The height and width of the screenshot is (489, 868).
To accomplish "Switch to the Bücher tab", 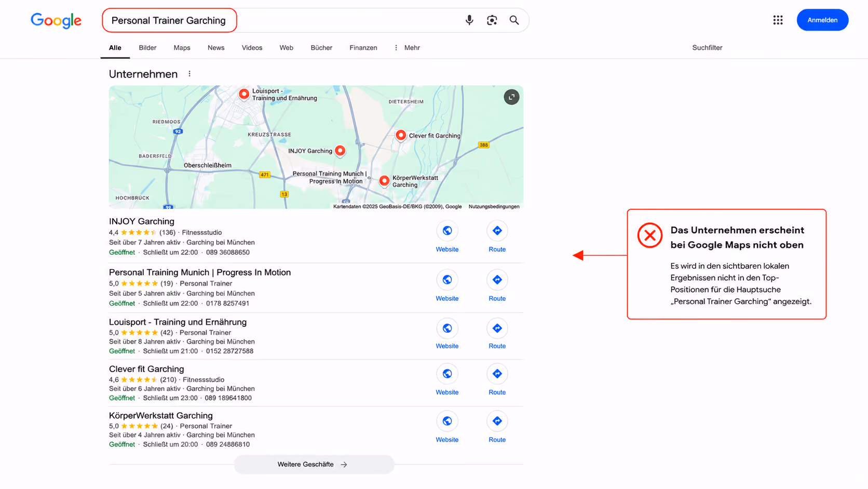I will (321, 48).
